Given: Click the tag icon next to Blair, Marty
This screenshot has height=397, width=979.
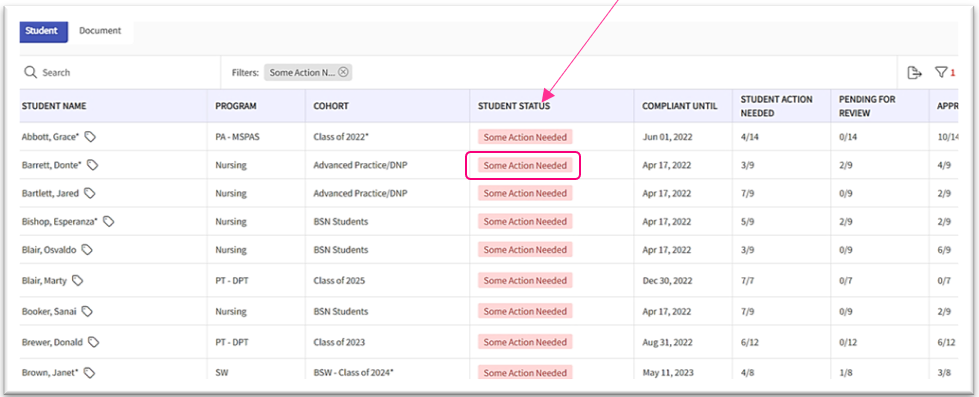Looking at the screenshot, I should pos(77,281).
